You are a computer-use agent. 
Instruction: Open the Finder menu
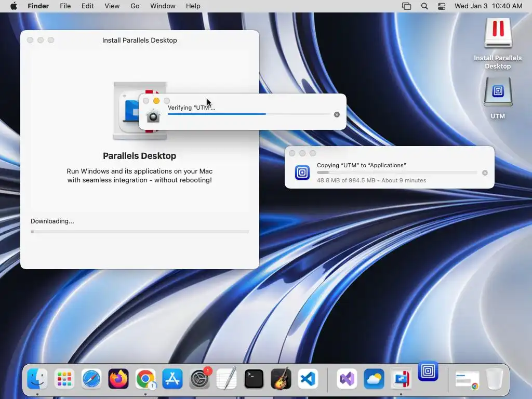38,6
